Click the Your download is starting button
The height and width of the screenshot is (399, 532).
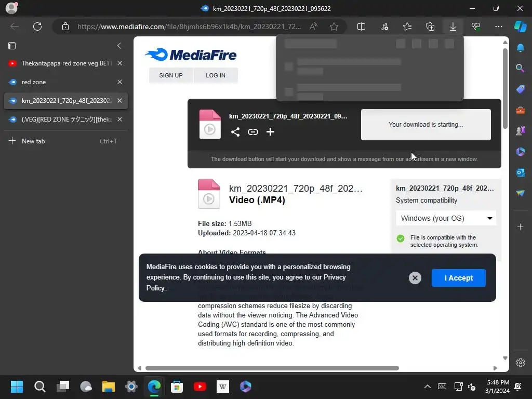click(x=426, y=125)
